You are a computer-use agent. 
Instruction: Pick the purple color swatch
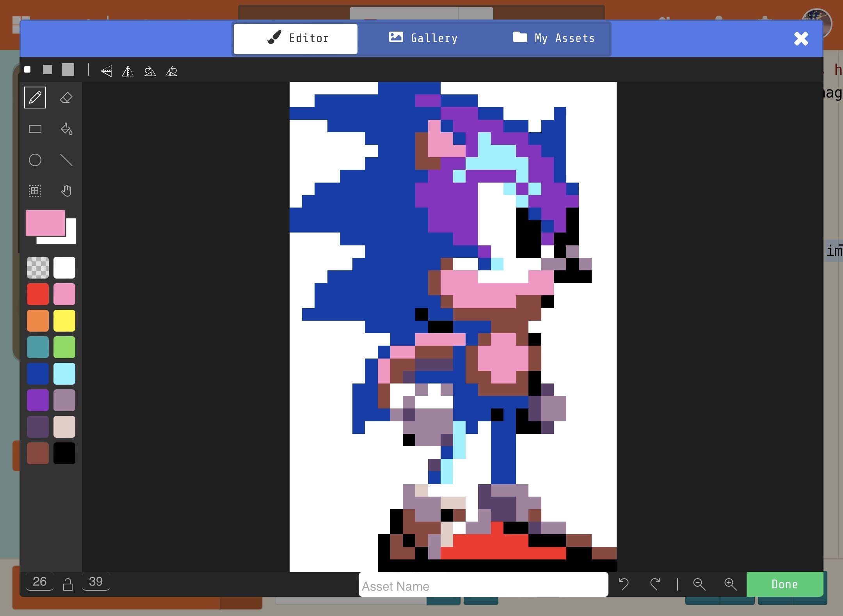[38, 400]
